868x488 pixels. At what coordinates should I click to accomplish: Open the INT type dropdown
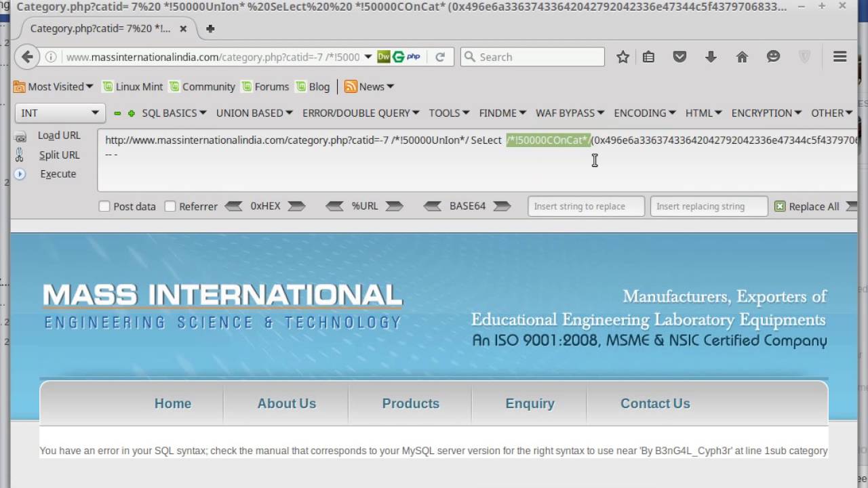[60, 113]
